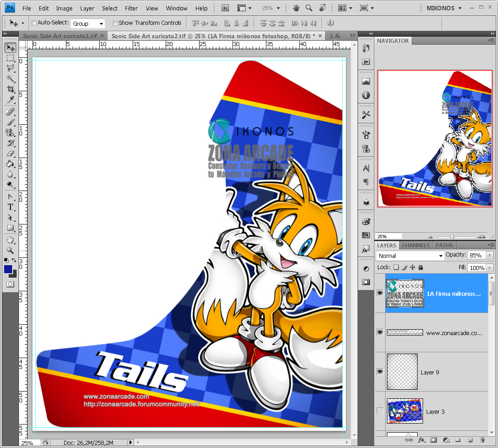Select the Blur tool

pyautogui.click(x=10, y=174)
